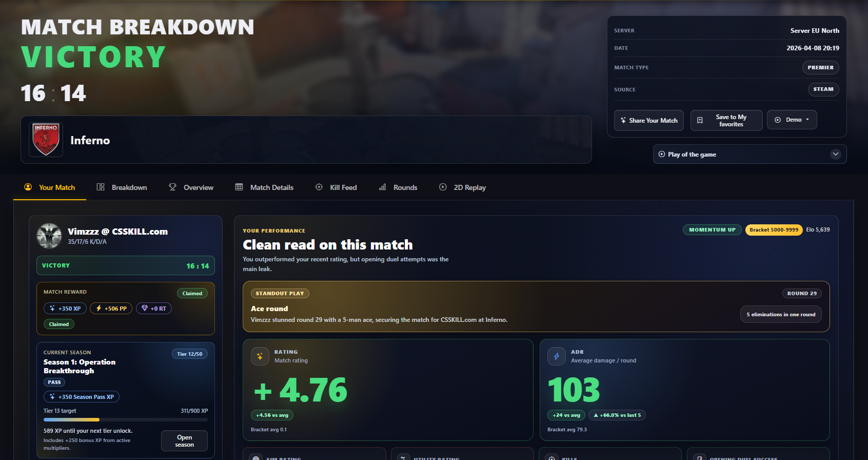Click the date 2026-04-08 20:19
868x460 pixels.
813,48
